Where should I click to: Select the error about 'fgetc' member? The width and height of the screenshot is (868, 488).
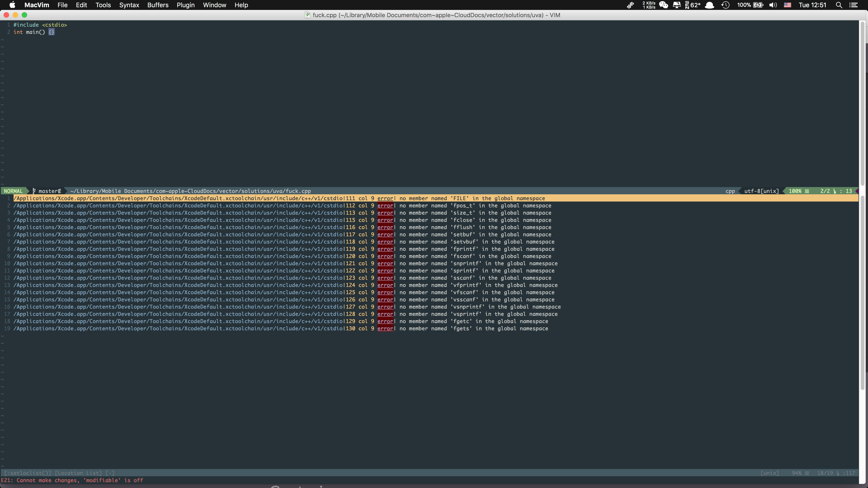coord(281,322)
